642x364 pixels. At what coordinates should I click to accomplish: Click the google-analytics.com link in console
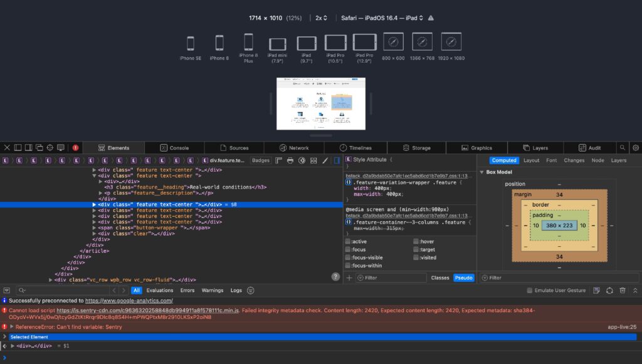click(129, 301)
